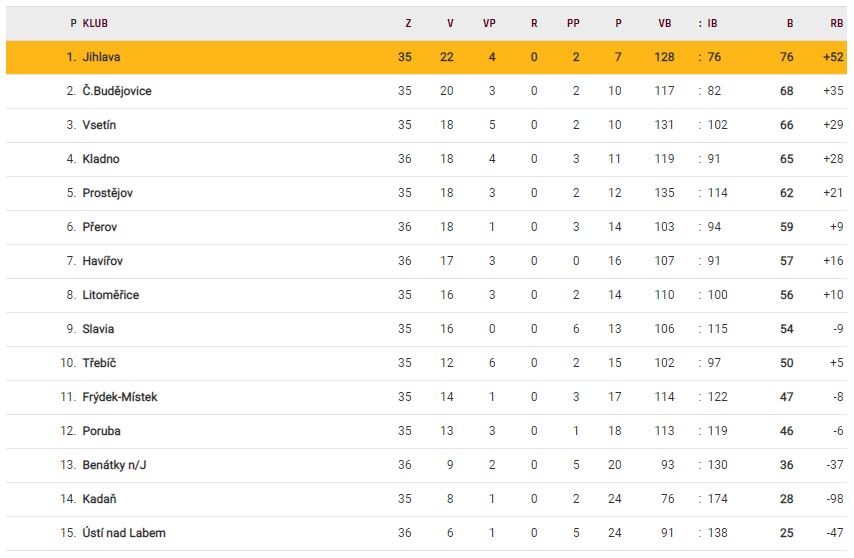Click the Frýdek-Místek team name
Image resolution: width=854 pixels, height=558 pixels.
[x=120, y=397]
